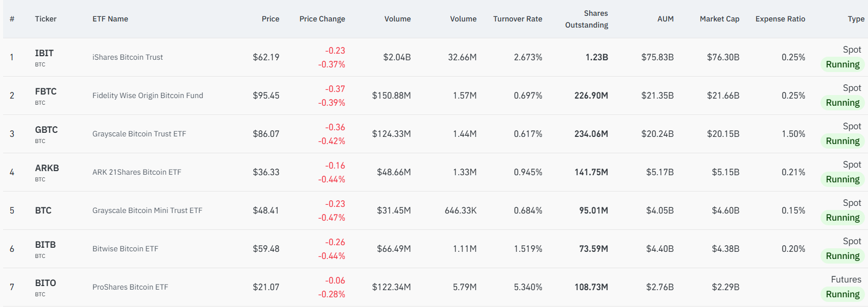Image resolution: width=868 pixels, height=307 pixels.
Task: Sort by the Turnover Rate column
Action: point(518,19)
